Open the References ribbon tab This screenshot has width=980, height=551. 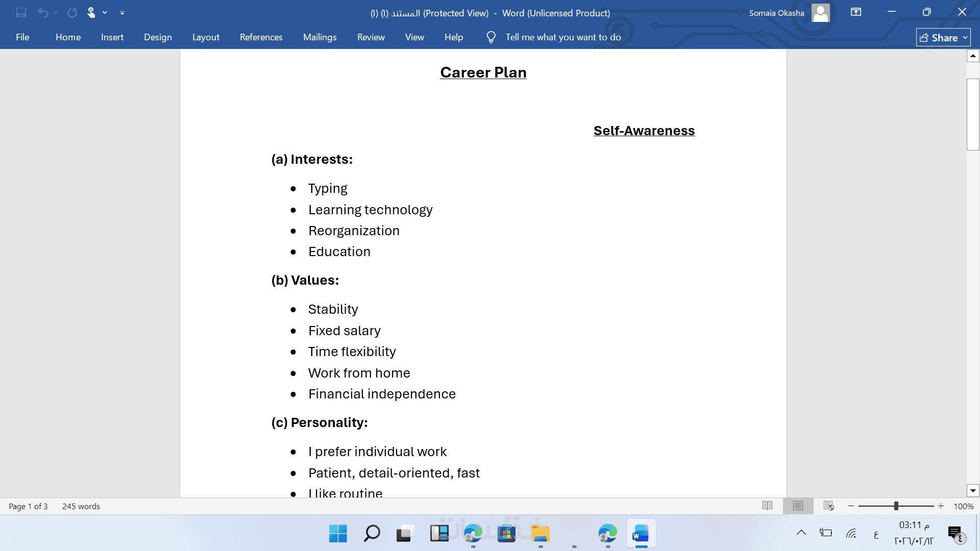[x=261, y=37]
